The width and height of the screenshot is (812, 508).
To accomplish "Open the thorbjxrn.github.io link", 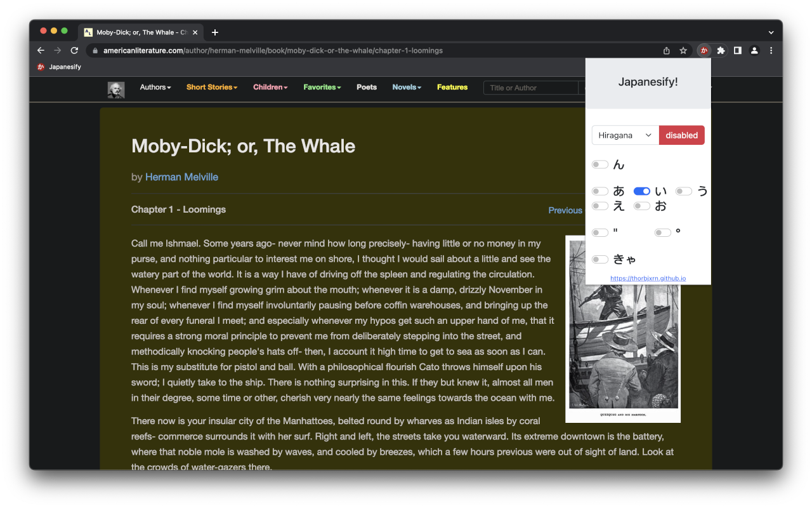I will coord(648,278).
